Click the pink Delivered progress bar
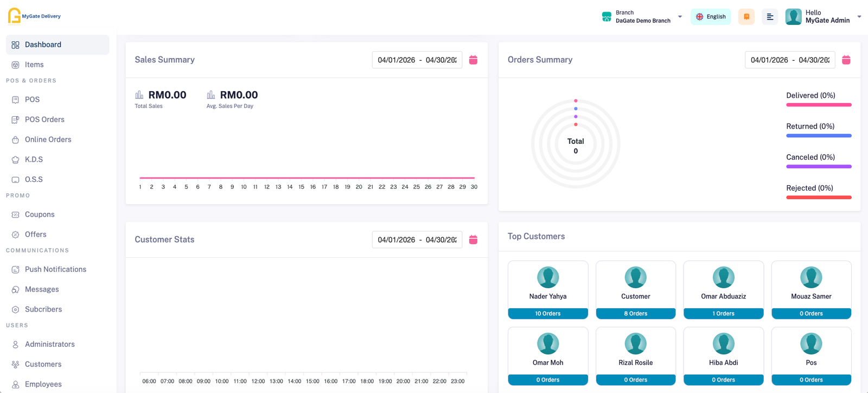The image size is (868, 393). point(819,105)
